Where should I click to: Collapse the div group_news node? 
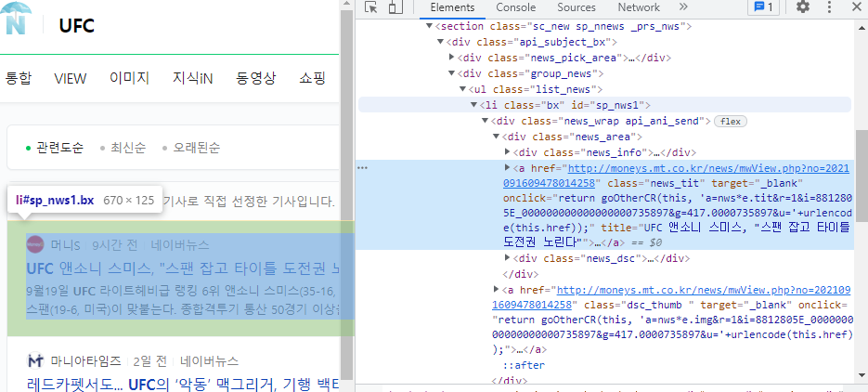(452, 73)
